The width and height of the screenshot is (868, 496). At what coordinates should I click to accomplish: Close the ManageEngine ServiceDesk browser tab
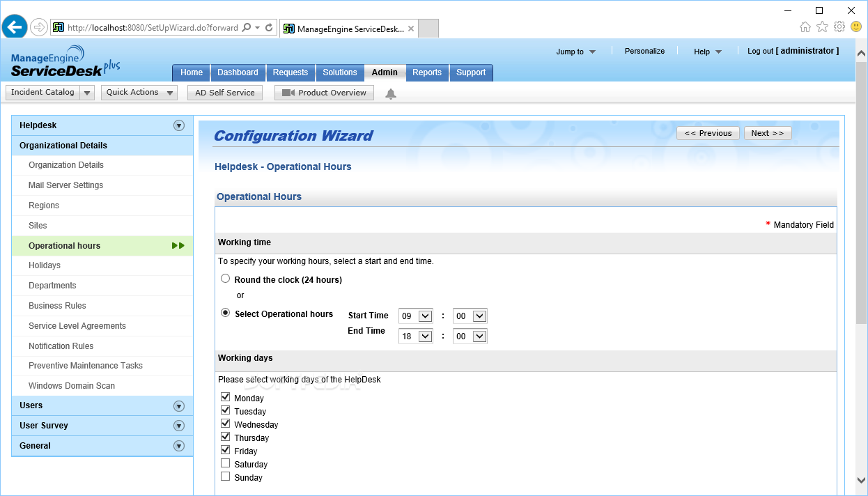point(411,29)
